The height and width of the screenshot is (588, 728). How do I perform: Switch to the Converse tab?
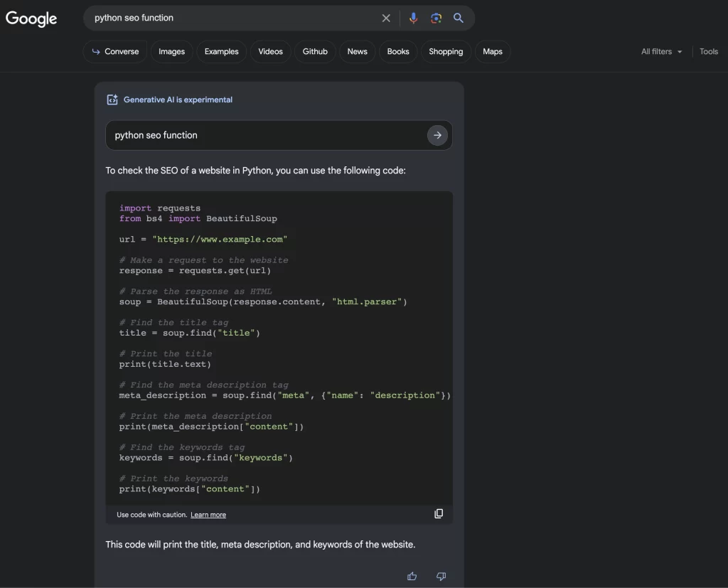pyautogui.click(x=114, y=51)
